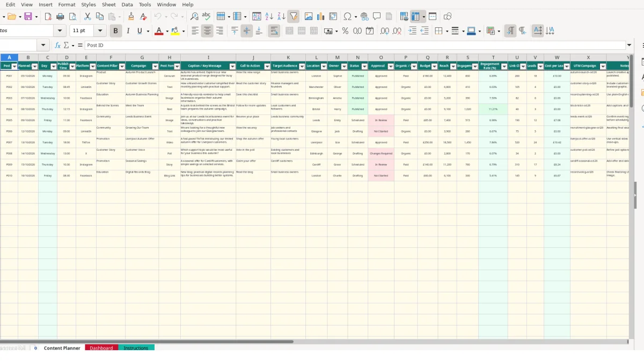Open the Help menu

188,4
